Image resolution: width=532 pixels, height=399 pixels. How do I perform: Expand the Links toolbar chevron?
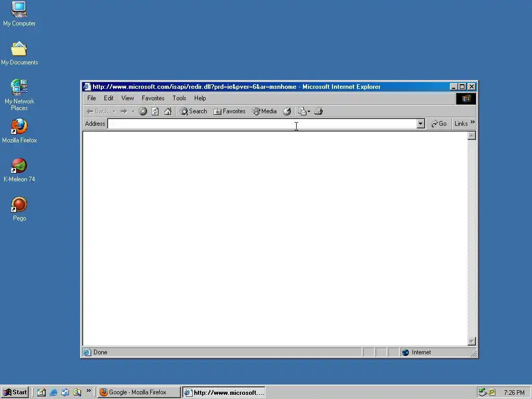click(x=473, y=122)
